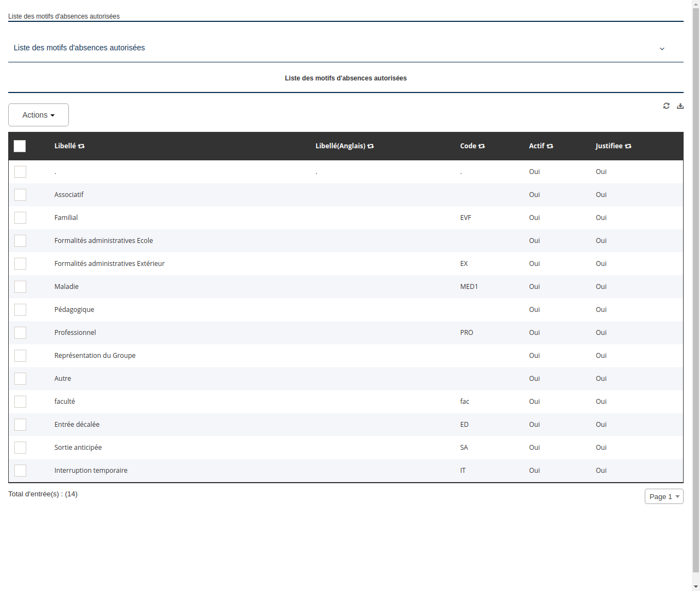This screenshot has height=591, width=700.
Task: Click the page scrollbar down arrow
Action: point(696,587)
